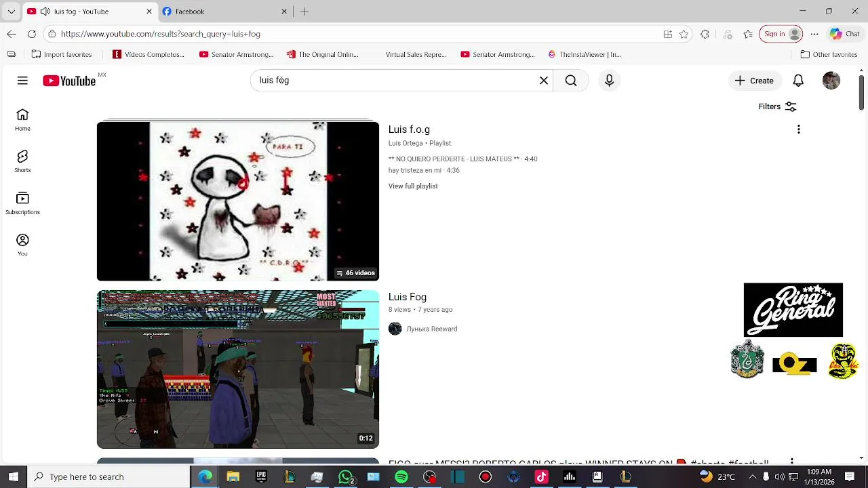Open a new browser tab
The image size is (868, 488).
pyautogui.click(x=304, y=12)
